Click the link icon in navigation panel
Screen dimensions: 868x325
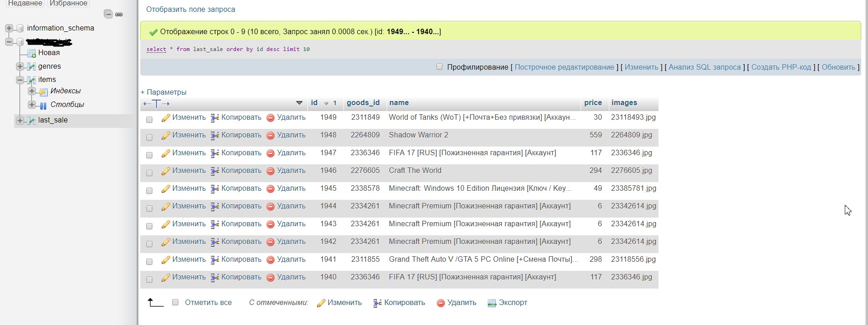[119, 15]
